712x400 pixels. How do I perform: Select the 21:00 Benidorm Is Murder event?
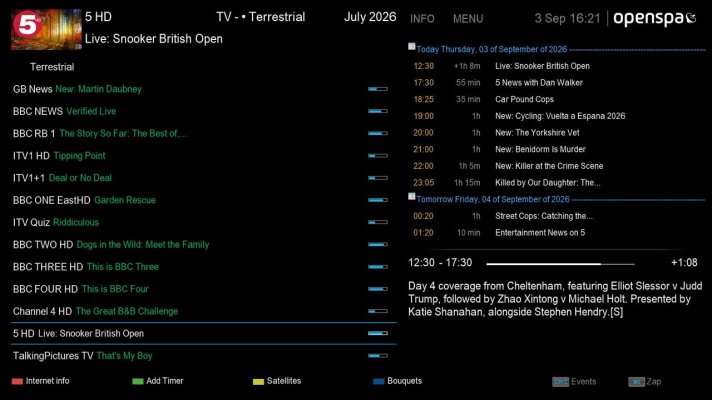(x=557, y=149)
